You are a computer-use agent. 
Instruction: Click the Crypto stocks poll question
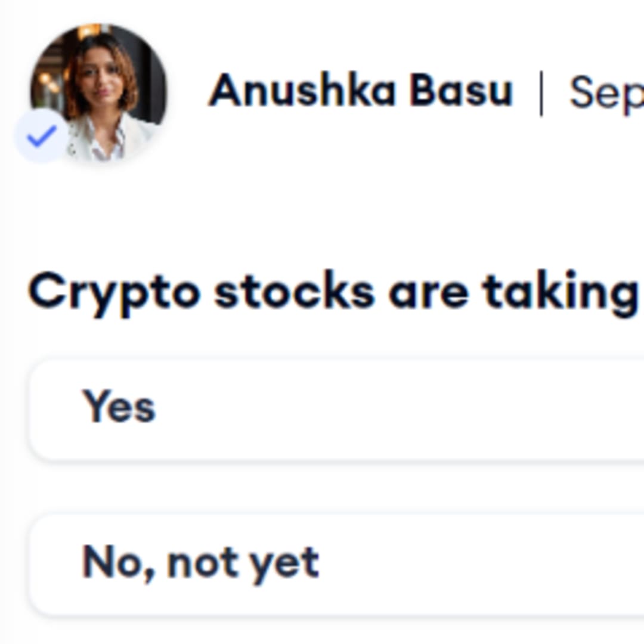333,292
